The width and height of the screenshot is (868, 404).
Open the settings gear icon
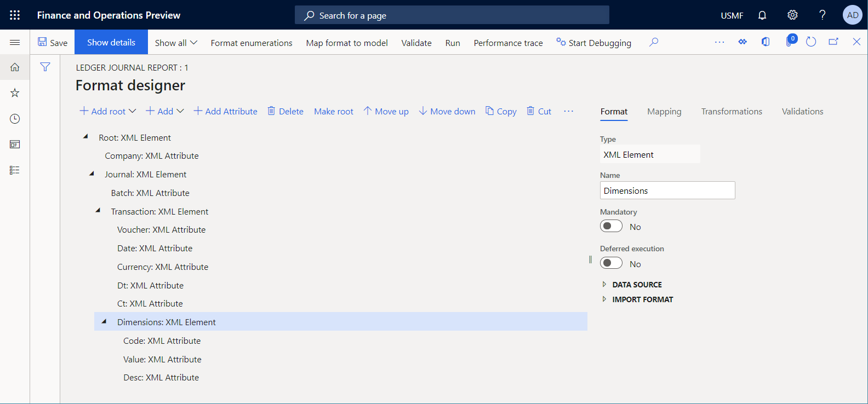tap(792, 15)
